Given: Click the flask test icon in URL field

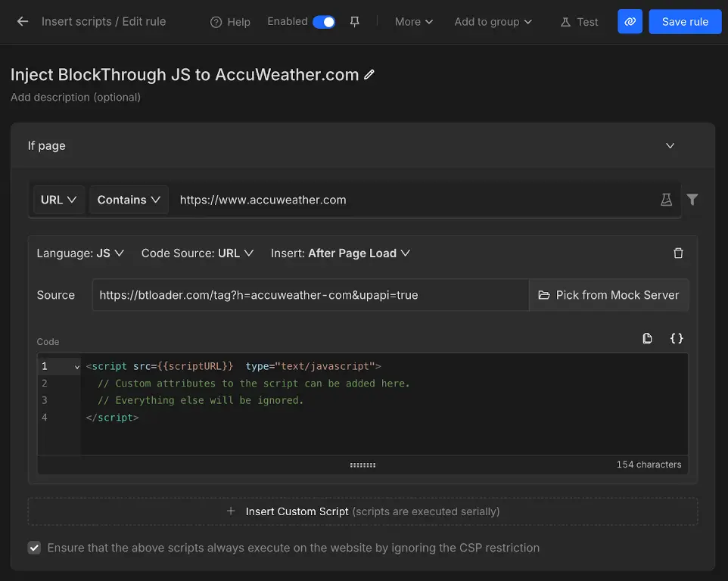Looking at the screenshot, I should 666,200.
